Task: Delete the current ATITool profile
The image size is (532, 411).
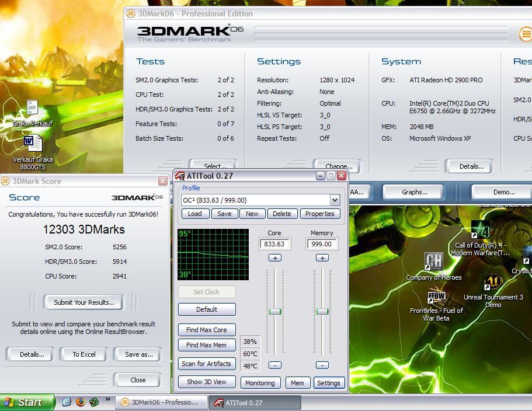Action: click(282, 214)
